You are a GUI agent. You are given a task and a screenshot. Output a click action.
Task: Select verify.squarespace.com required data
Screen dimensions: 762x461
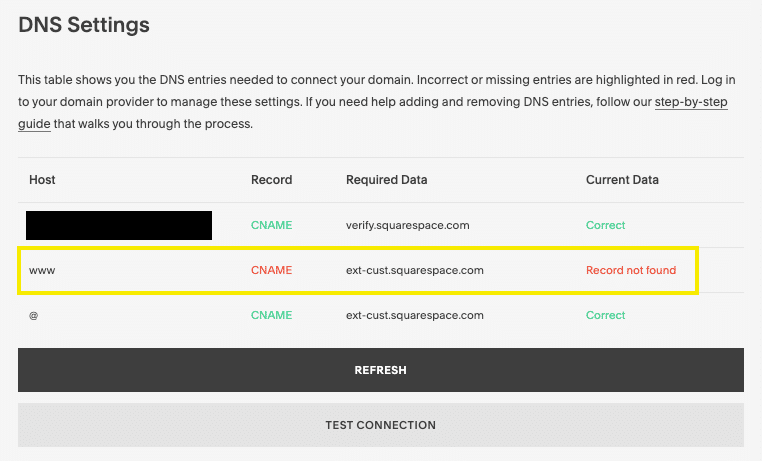click(408, 225)
